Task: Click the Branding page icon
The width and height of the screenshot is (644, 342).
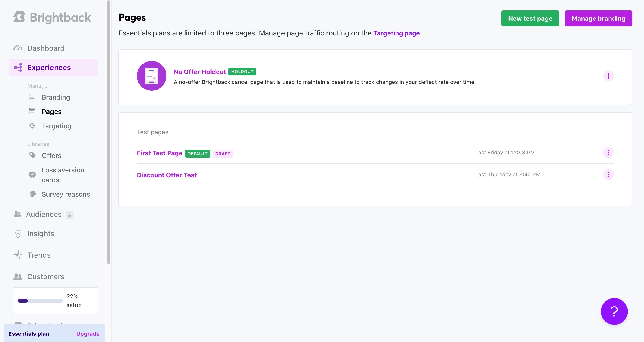Action: (x=32, y=97)
